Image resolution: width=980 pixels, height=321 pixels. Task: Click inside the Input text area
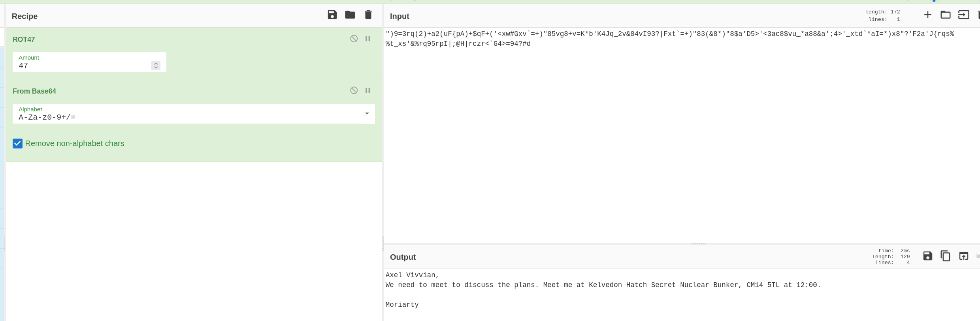click(672, 138)
